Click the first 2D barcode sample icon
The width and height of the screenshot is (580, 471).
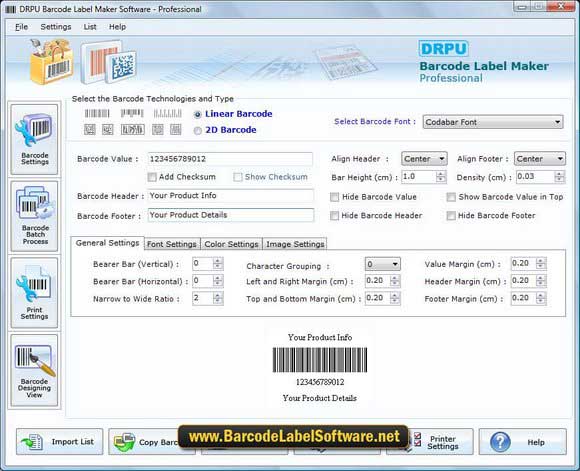pyautogui.click(x=90, y=129)
